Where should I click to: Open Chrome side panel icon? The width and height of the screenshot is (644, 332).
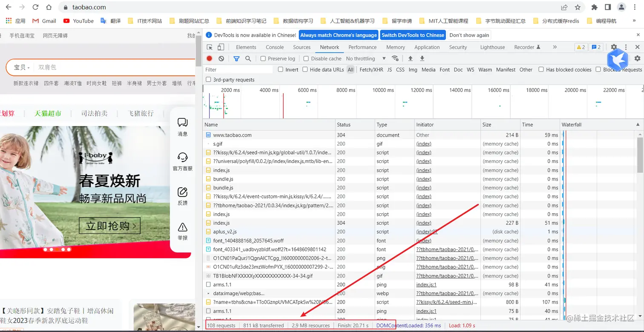click(x=608, y=7)
